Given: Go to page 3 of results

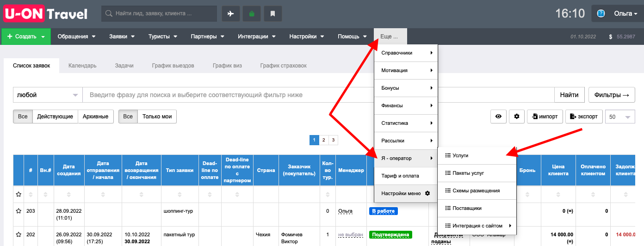Looking at the screenshot, I should pyautogui.click(x=333, y=140).
